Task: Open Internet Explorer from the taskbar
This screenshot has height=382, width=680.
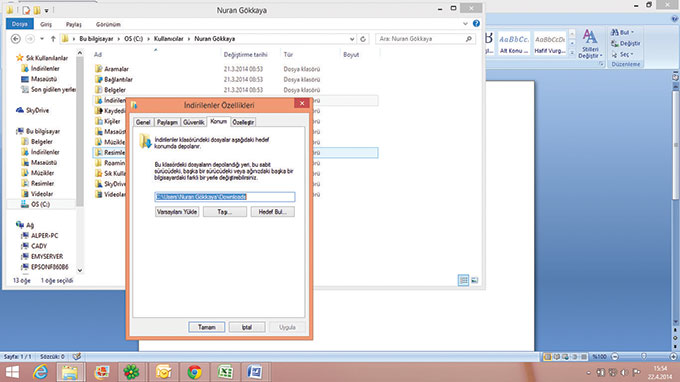Action: [x=40, y=372]
